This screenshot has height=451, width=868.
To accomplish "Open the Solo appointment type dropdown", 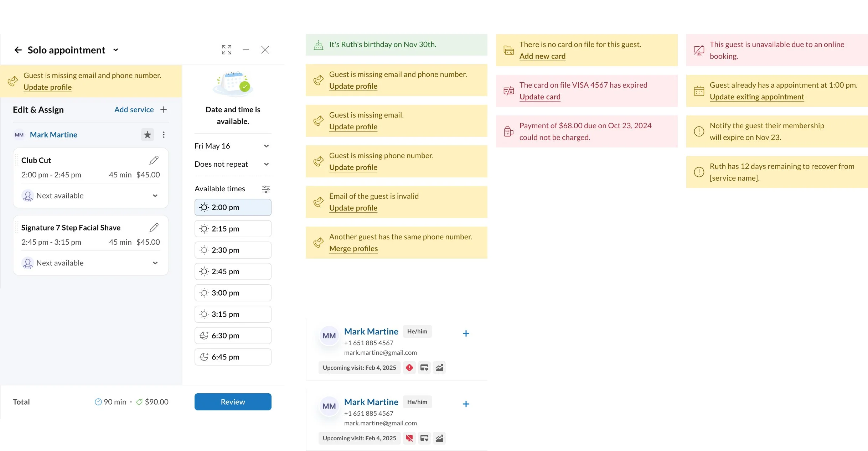I will coord(115,50).
